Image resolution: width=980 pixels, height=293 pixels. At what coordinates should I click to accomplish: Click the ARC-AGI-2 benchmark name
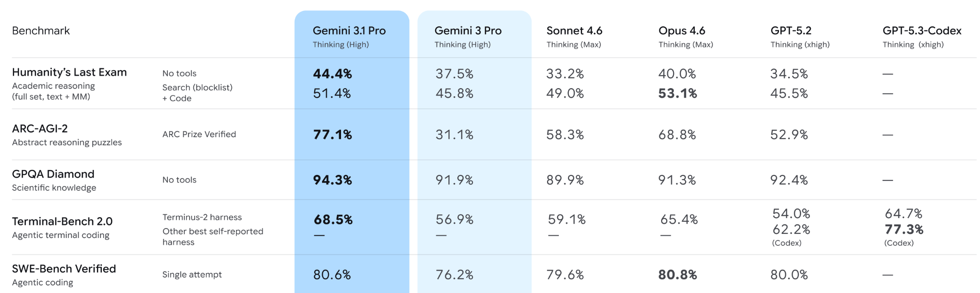[x=40, y=129]
